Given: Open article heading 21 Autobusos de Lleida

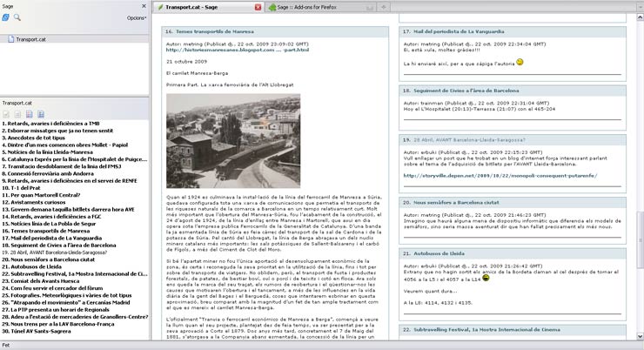Looking at the screenshot, I should [440, 254].
